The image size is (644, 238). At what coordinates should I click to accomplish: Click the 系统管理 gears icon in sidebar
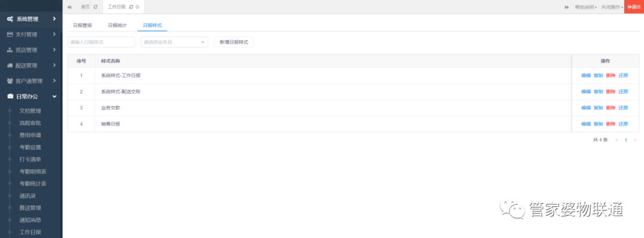[x=10, y=19]
